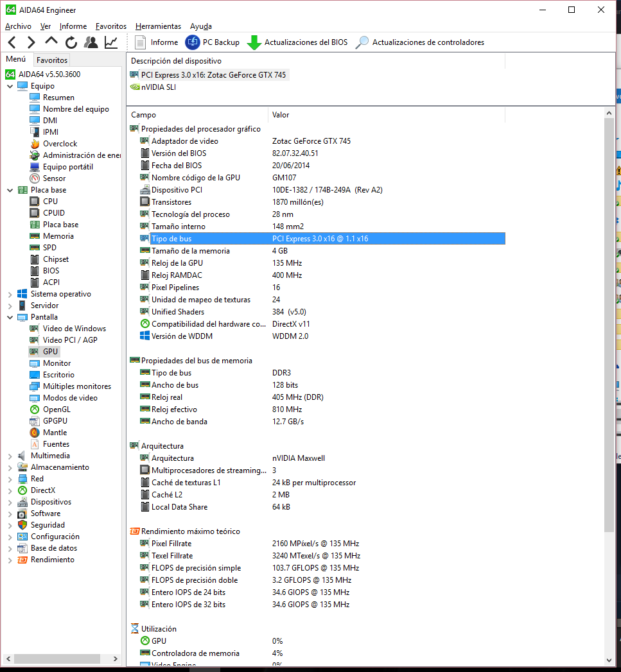Collapse the Pantalla tree node
This screenshot has height=672, width=621.
pos(10,317)
